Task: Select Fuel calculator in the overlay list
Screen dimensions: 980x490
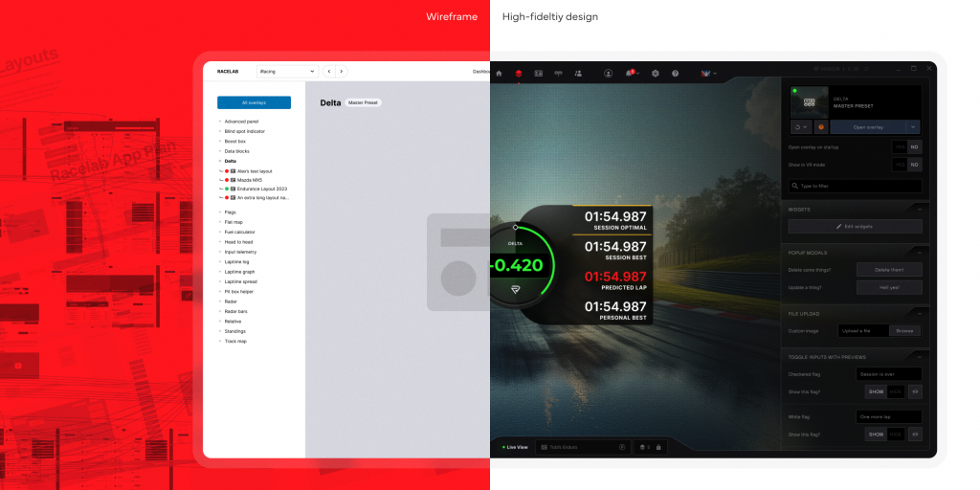Action: click(239, 232)
